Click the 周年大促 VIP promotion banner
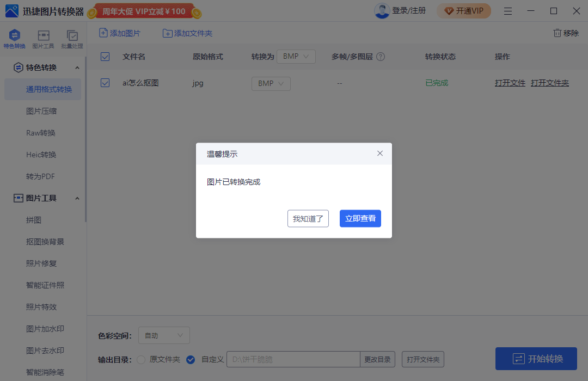 coord(144,11)
